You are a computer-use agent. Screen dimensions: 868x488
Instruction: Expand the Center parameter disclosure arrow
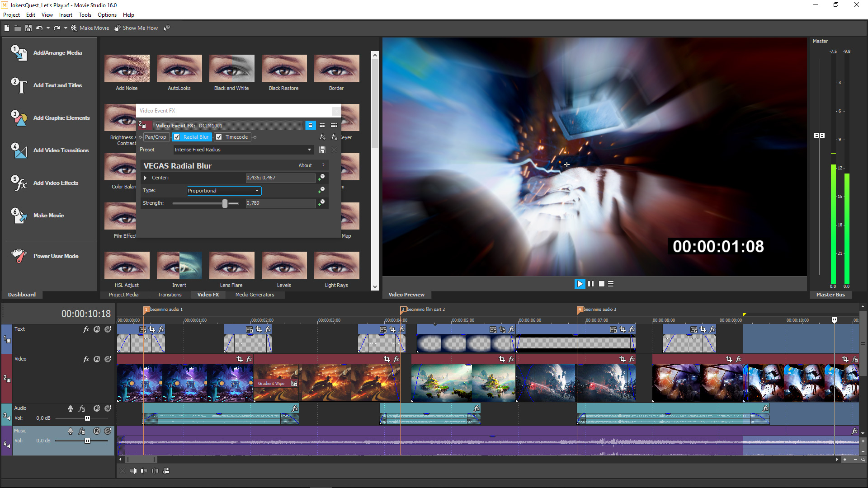pyautogui.click(x=145, y=178)
